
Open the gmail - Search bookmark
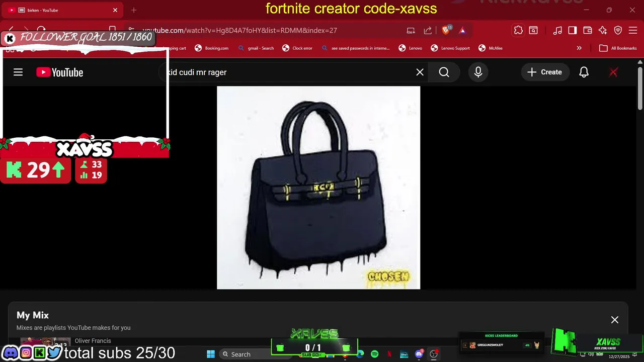(256, 48)
